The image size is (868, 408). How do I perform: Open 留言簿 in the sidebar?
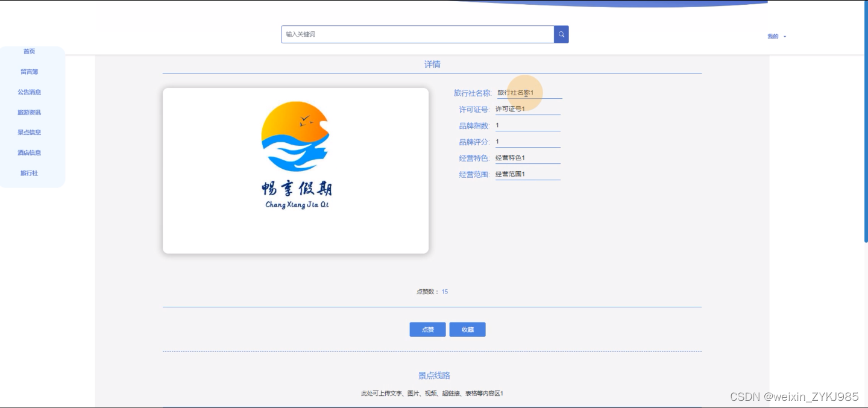click(x=29, y=72)
